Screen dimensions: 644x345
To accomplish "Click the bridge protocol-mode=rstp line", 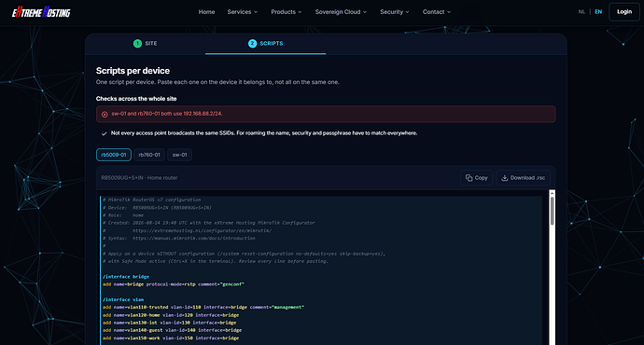I will click(x=174, y=283).
